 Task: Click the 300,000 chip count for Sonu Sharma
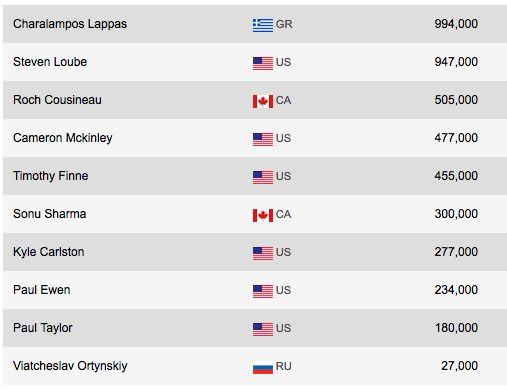(x=456, y=214)
